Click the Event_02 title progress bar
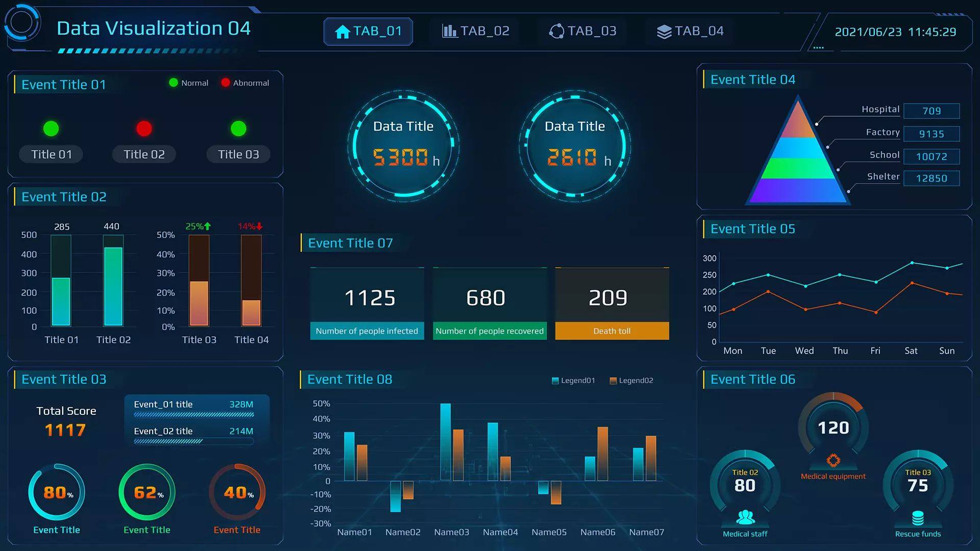This screenshot has height=551, width=980. tap(192, 441)
